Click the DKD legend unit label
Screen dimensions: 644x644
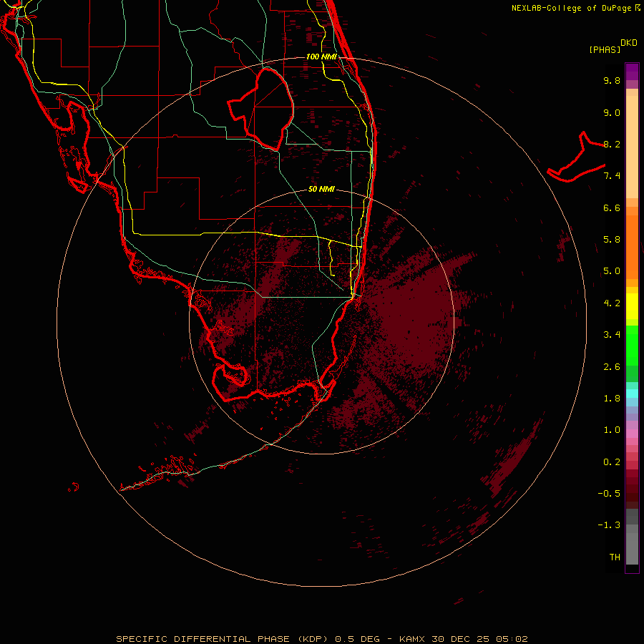[x=629, y=43]
